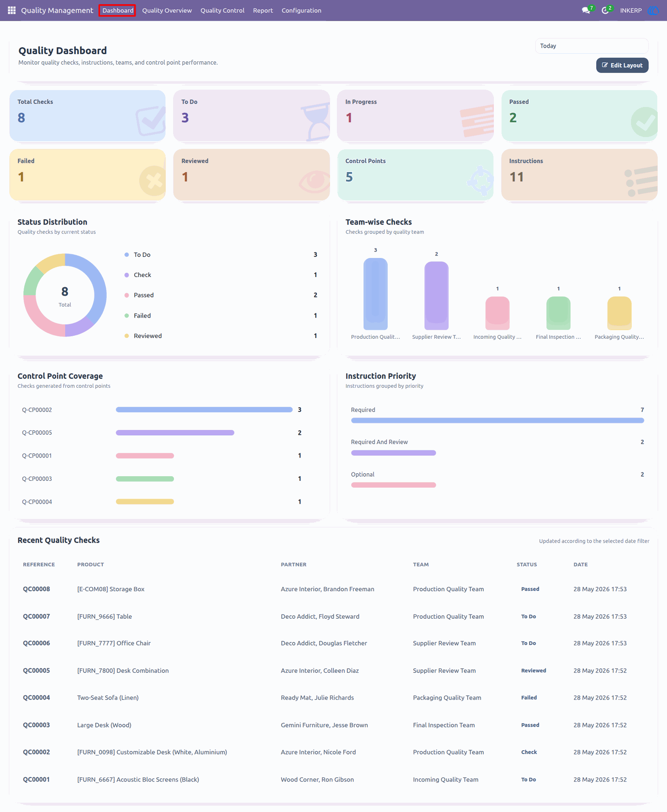Click the eye icon in Reviewed card
Image resolution: width=667 pixels, height=812 pixels.
click(x=314, y=181)
